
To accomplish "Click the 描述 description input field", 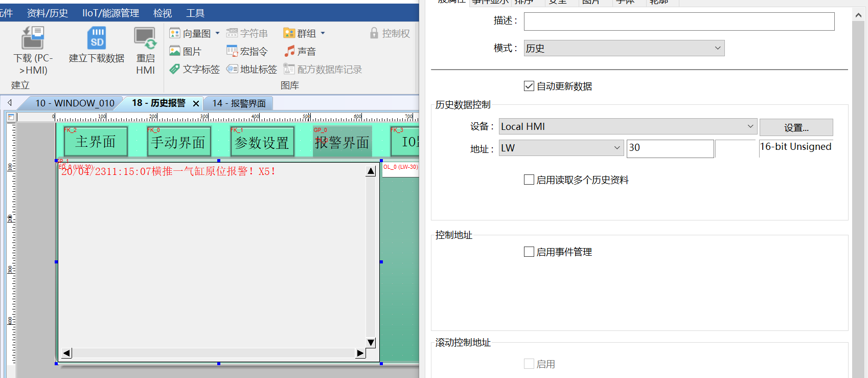I will coord(679,21).
